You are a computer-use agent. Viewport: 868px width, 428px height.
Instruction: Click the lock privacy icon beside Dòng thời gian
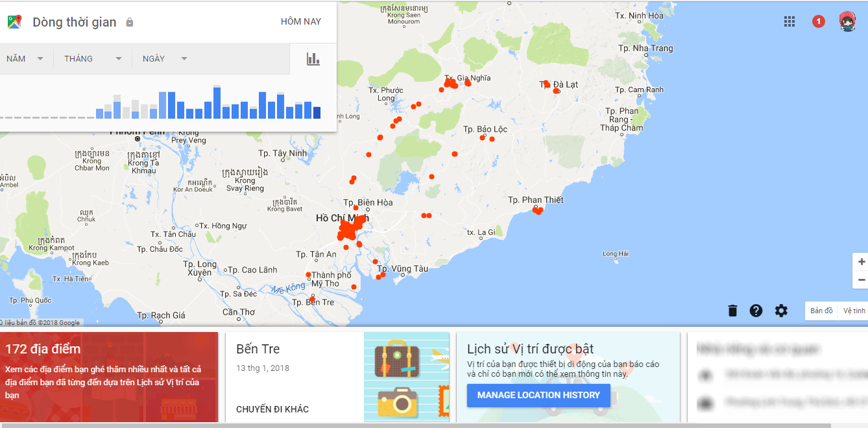coord(129,22)
